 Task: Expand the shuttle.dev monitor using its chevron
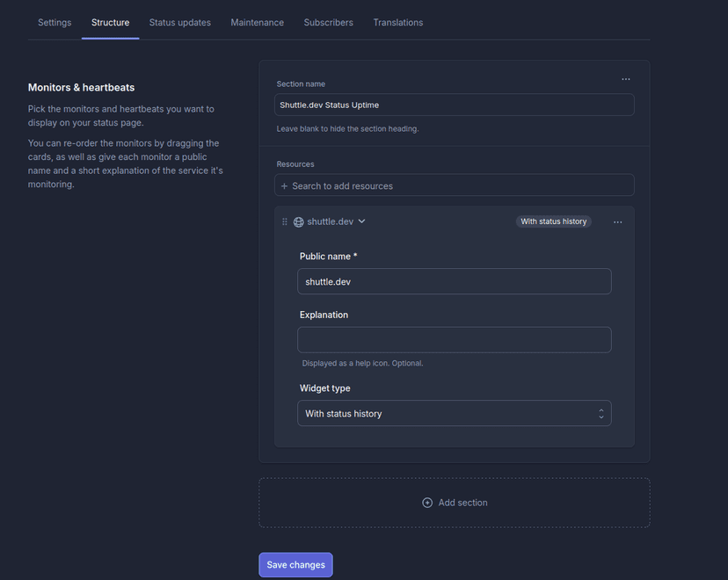tap(363, 221)
